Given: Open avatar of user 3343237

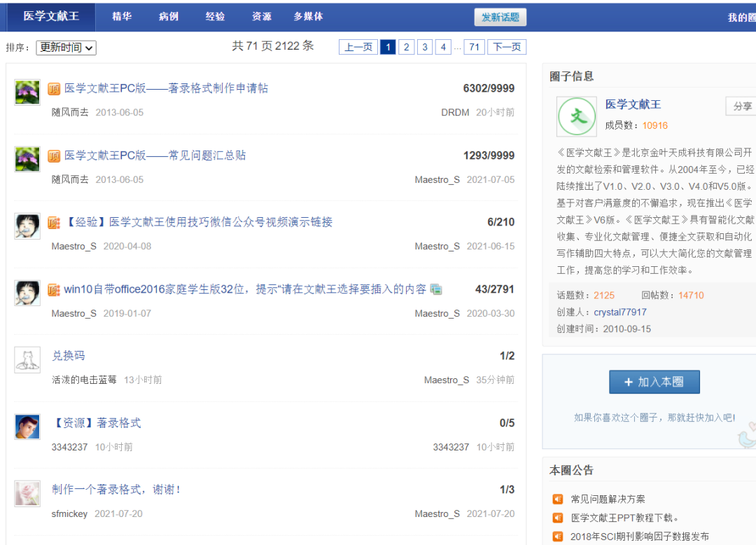Looking at the screenshot, I should (27, 427).
